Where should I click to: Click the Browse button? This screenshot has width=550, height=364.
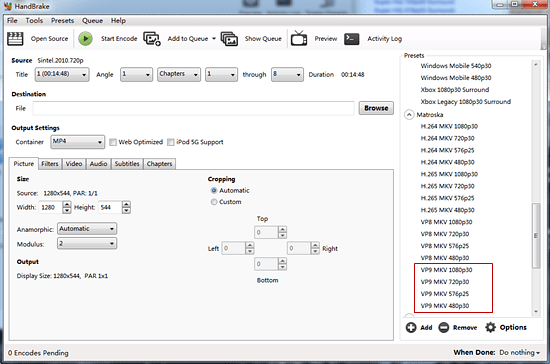[x=376, y=108]
